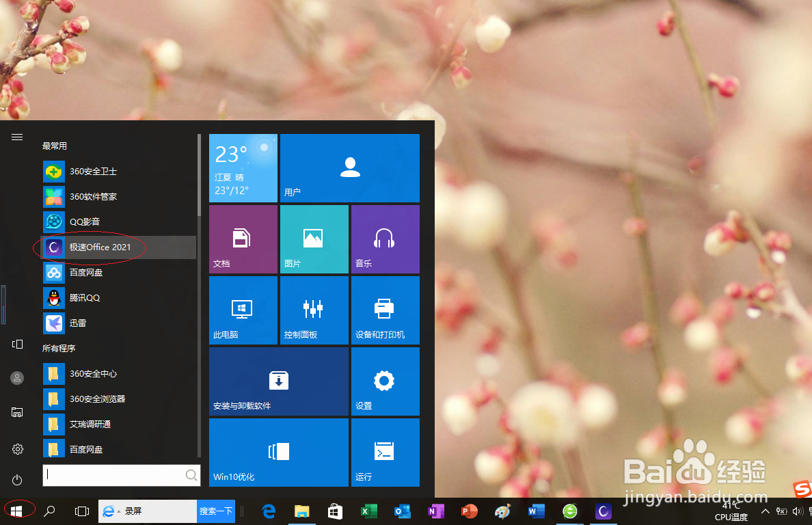Show hidden system tray icons

pos(765,511)
